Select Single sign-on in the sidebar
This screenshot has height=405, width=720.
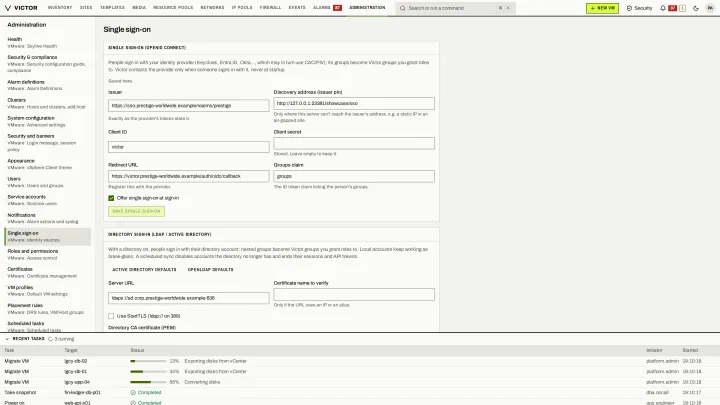47,236
